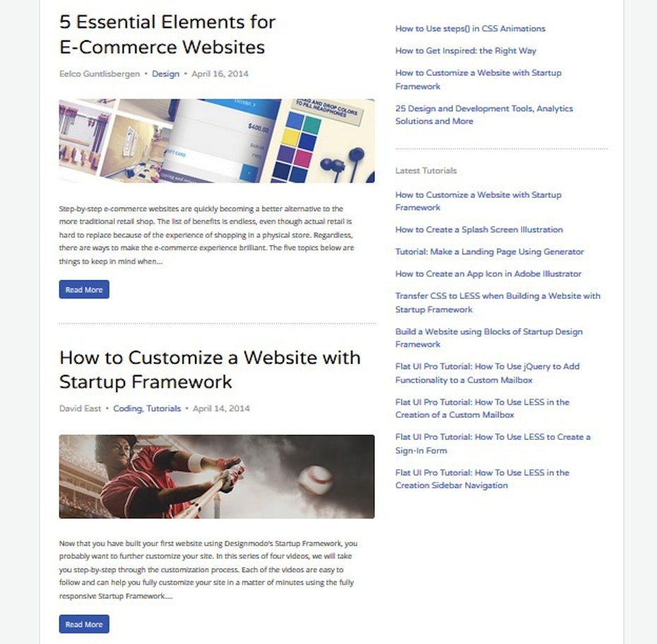Click Read More under Startup Framework article
Image resolution: width=657 pixels, height=644 pixels.
click(84, 624)
